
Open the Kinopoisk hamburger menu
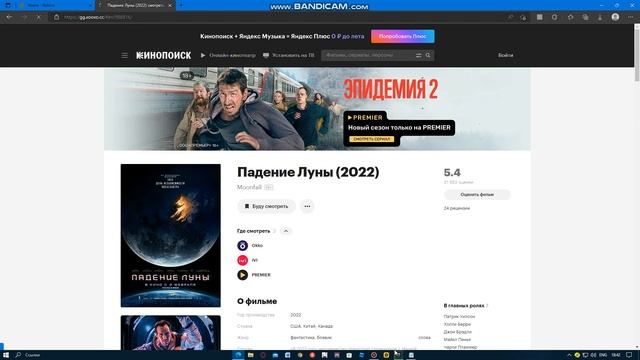pyautogui.click(x=124, y=55)
